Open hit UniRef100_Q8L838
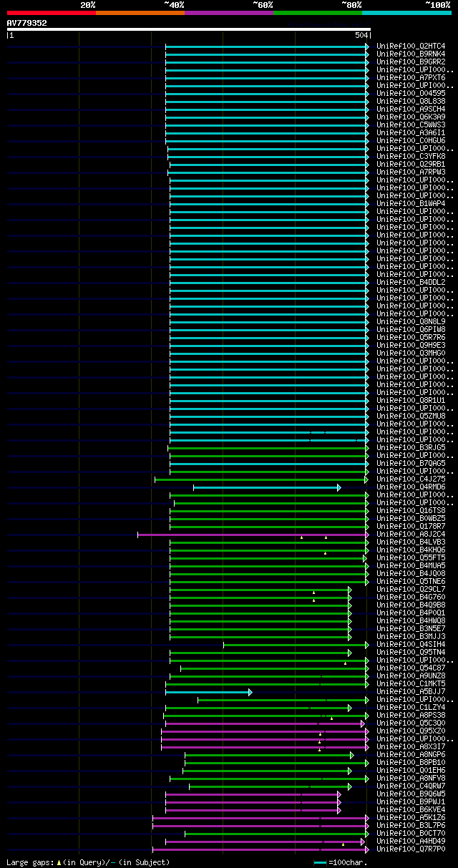This screenshot has width=458, height=868. (411, 101)
